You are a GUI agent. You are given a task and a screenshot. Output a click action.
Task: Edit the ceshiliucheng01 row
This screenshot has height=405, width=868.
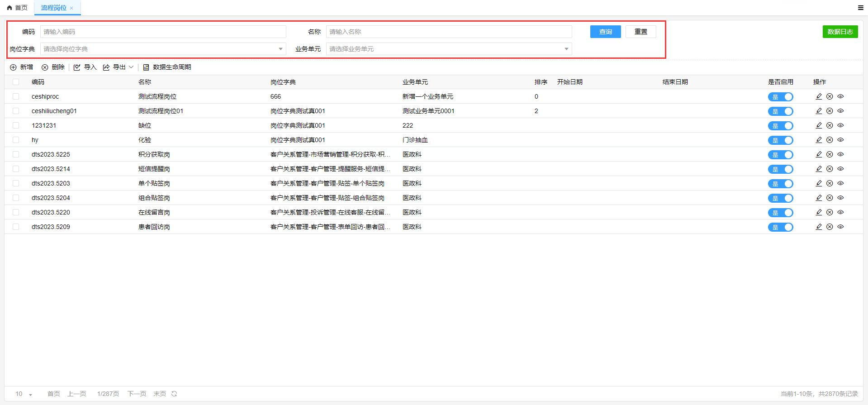point(819,111)
